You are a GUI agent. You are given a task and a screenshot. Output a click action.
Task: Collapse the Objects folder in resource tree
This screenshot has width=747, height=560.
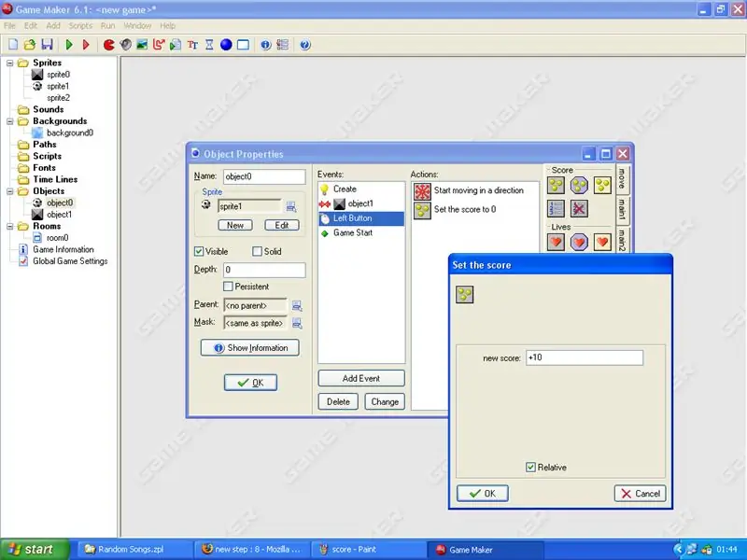point(10,191)
